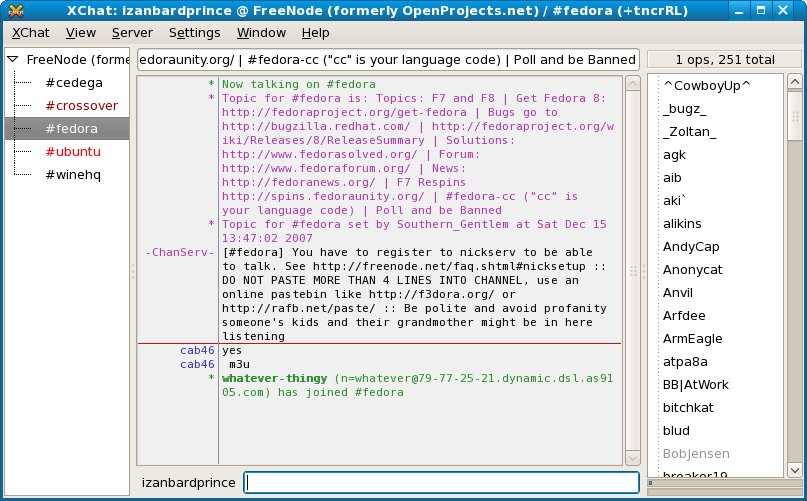Open the Settings menu
This screenshot has height=501, width=807.
194,33
